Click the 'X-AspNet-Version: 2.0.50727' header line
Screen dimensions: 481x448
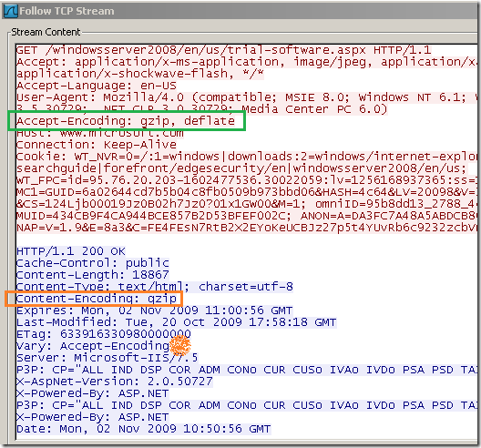click(x=115, y=382)
